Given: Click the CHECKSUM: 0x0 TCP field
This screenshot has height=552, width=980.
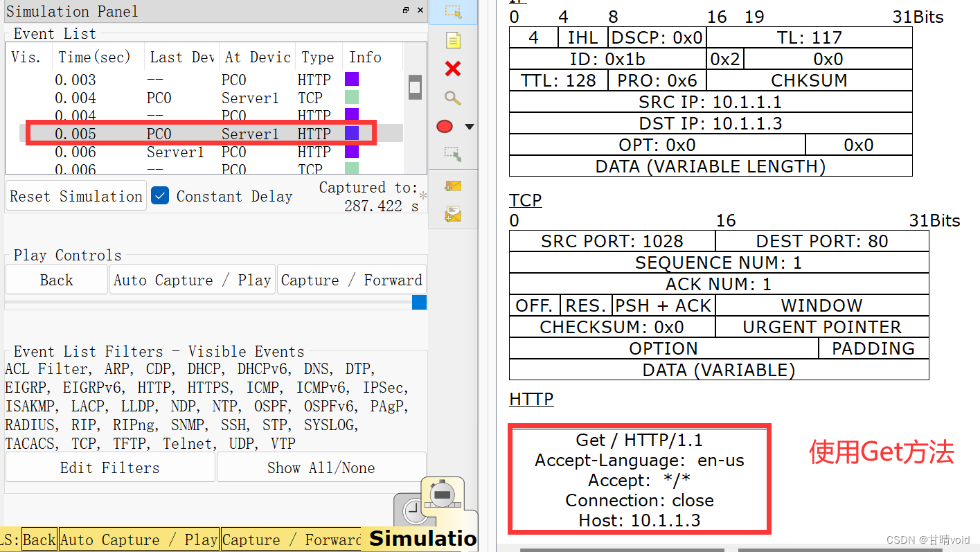Looking at the screenshot, I should pos(612,327).
